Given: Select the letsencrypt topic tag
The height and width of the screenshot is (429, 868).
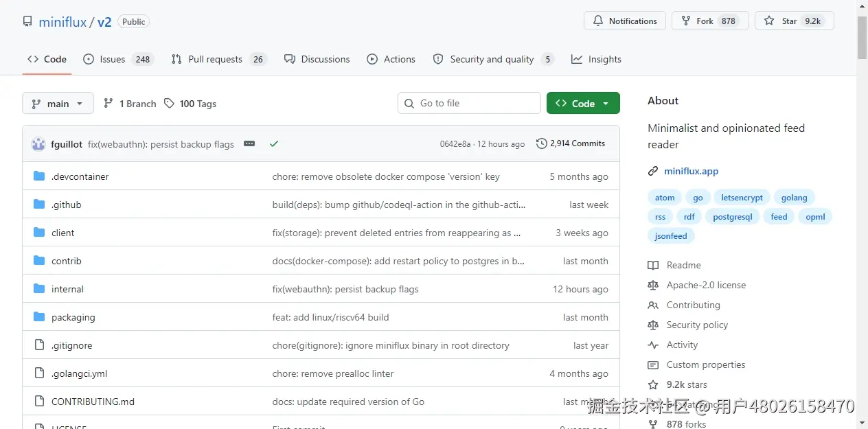Looking at the screenshot, I should 742,198.
